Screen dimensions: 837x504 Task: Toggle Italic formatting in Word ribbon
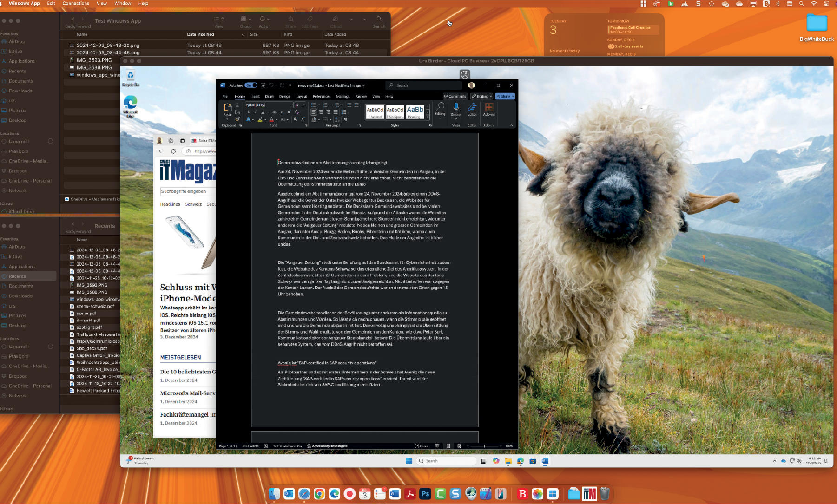(256, 112)
